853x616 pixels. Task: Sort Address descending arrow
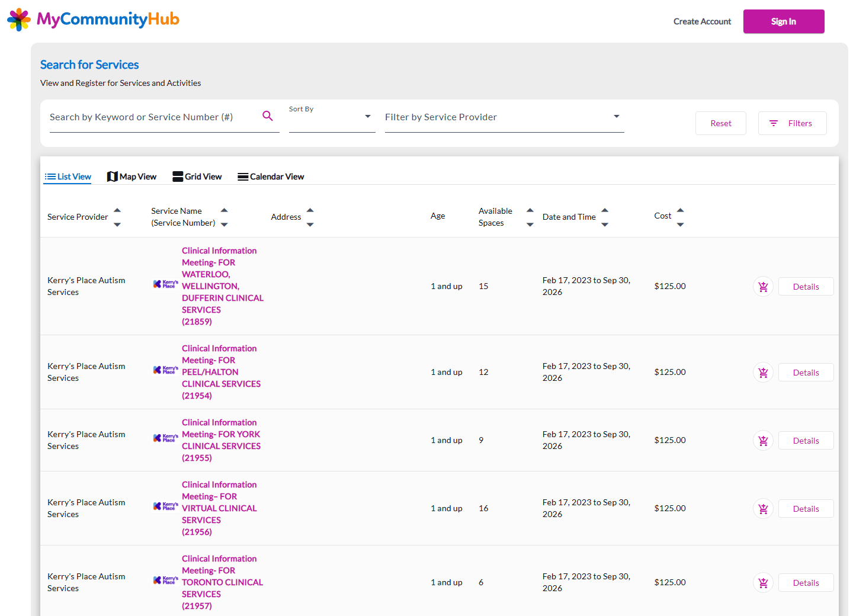pyautogui.click(x=310, y=224)
